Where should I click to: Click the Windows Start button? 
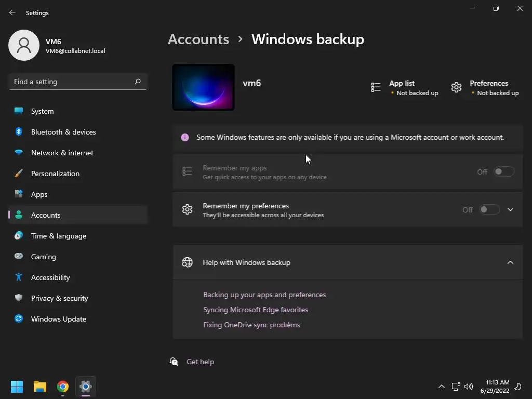[17, 387]
